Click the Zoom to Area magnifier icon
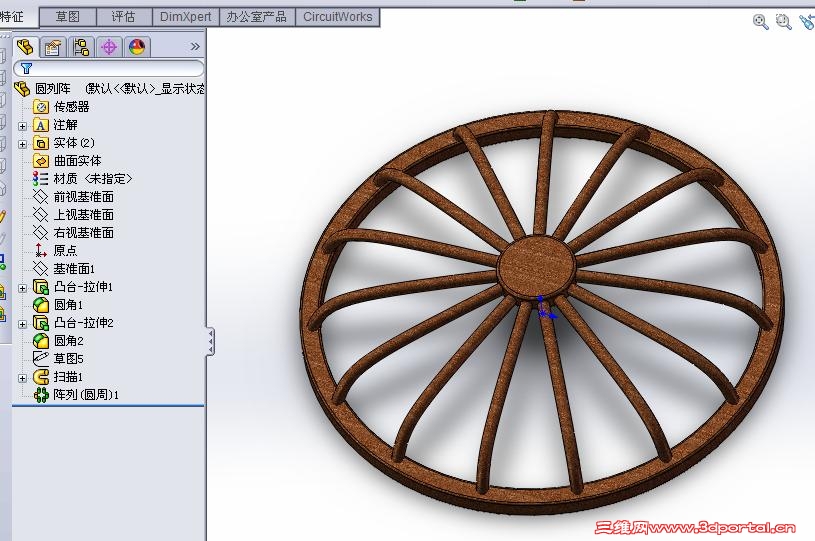Image resolution: width=815 pixels, height=541 pixels. 783,21
